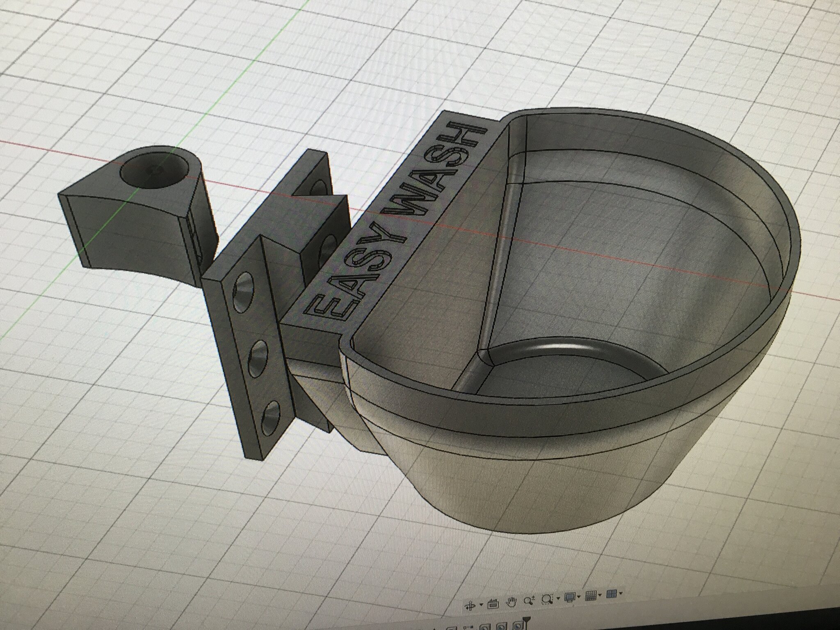Expand the Display Settings dropdown arrow
The width and height of the screenshot is (840, 630).
pos(579,596)
